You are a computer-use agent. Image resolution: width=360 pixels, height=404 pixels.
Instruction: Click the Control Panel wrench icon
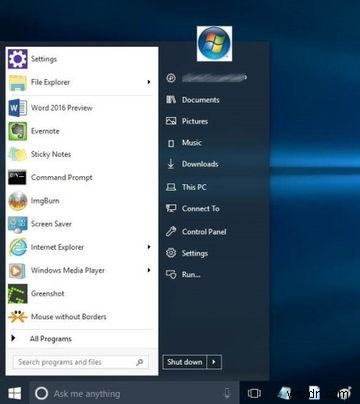[x=171, y=231]
